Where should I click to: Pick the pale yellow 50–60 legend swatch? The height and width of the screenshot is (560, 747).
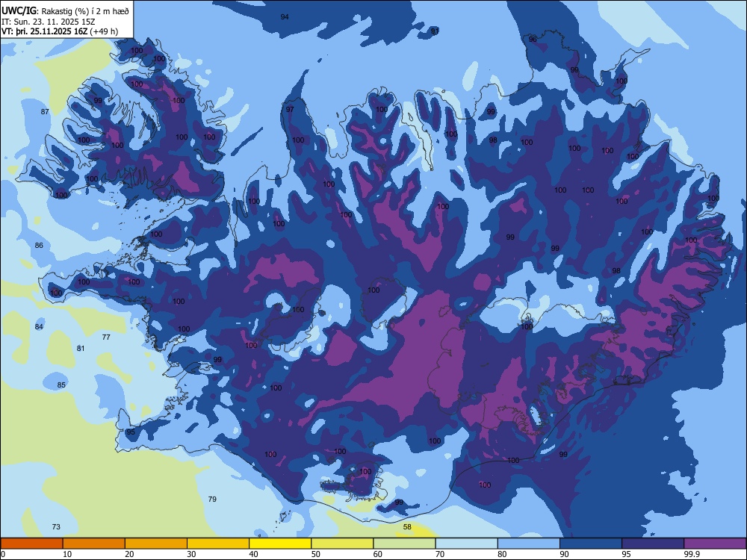(x=343, y=544)
